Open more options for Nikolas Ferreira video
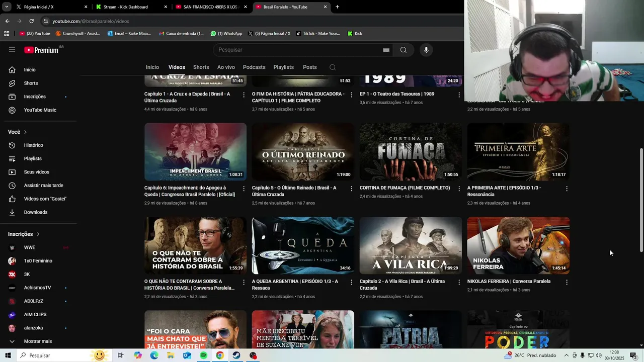644x362 pixels. (x=567, y=282)
